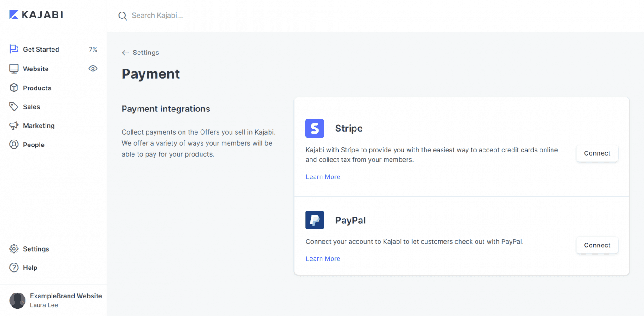Click the PayPal heading text
This screenshot has height=316, width=644.
point(351,220)
